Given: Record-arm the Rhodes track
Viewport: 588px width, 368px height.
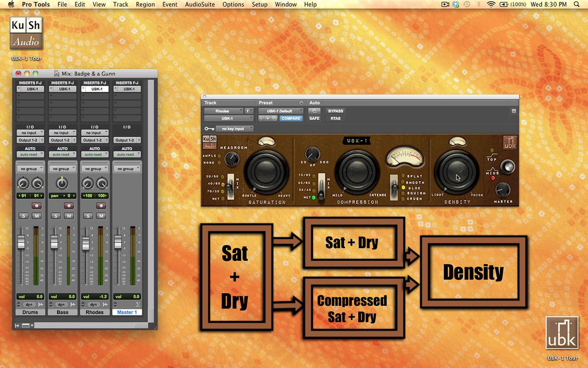Looking at the screenshot, I should click(x=101, y=205).
